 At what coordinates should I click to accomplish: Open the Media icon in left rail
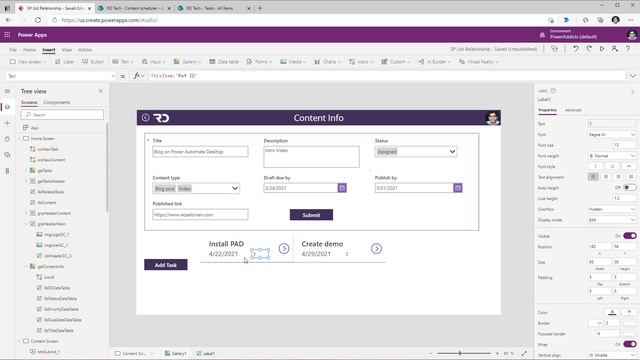(7, 155)
